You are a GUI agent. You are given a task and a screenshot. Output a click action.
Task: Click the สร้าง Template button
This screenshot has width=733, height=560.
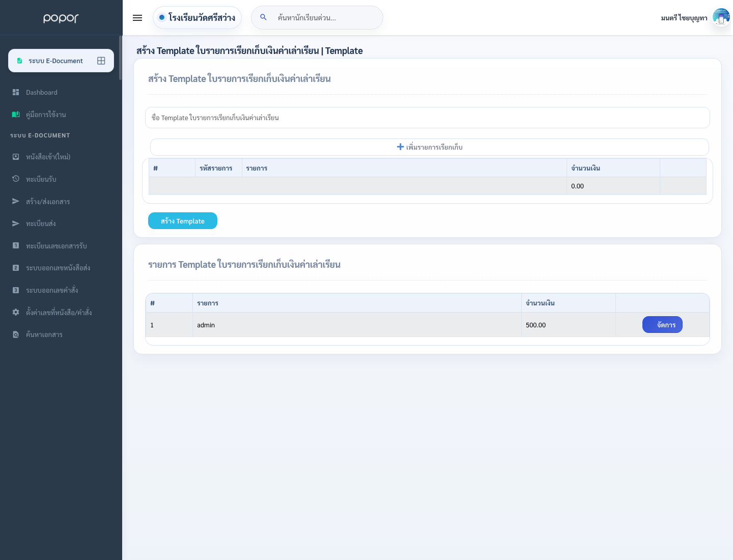(183, 221)
